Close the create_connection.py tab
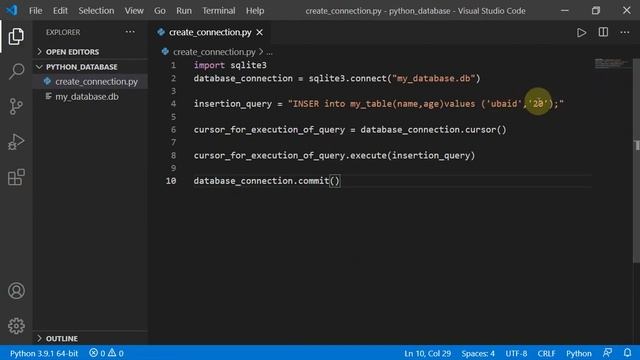640x360 pixels. coord(260,32)
